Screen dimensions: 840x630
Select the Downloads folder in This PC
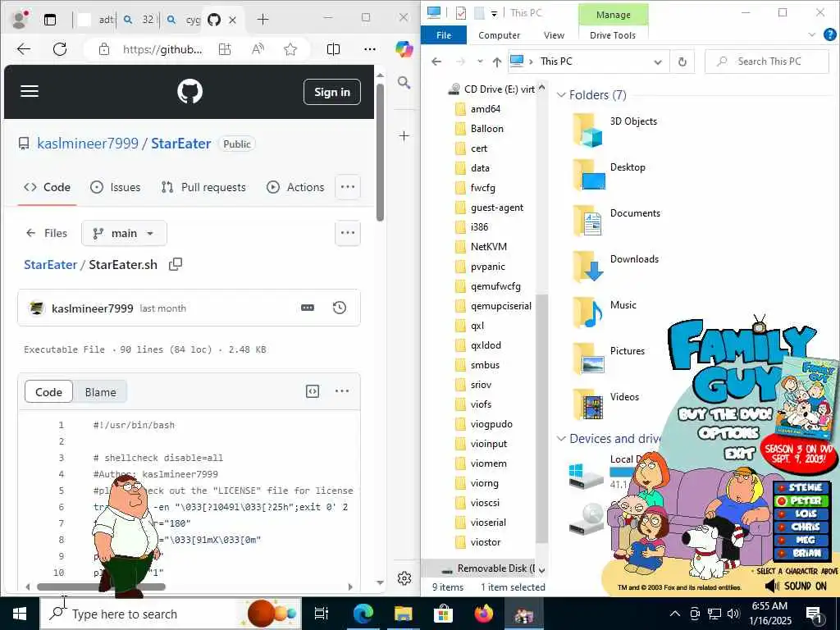[616, 265]
